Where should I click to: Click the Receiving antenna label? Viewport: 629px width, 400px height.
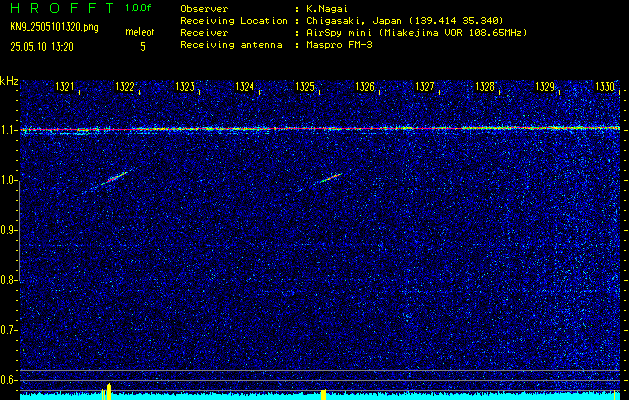coord(231,45)
